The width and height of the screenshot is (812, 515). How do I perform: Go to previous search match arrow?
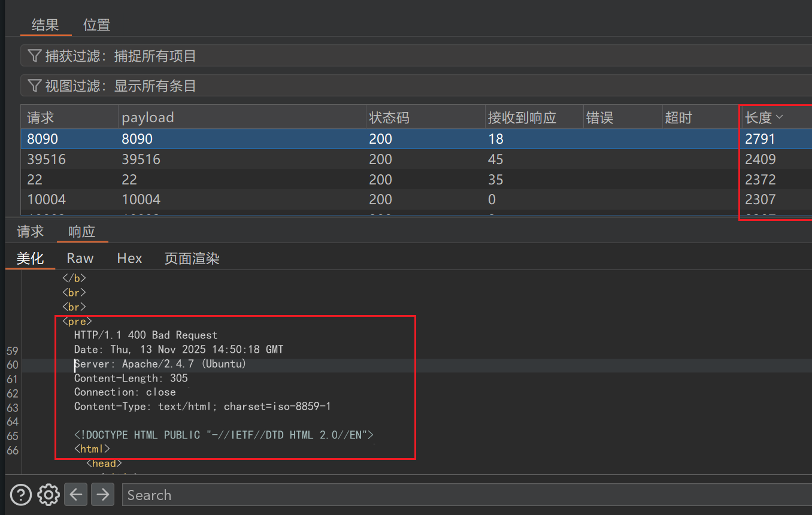[x=75, y=495]
